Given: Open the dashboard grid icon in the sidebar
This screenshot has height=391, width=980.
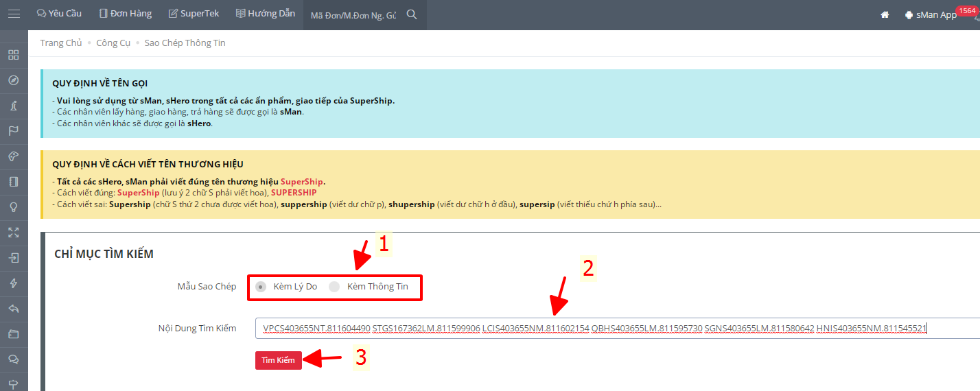Looking at the screenshot, I should tap(14, 55).
